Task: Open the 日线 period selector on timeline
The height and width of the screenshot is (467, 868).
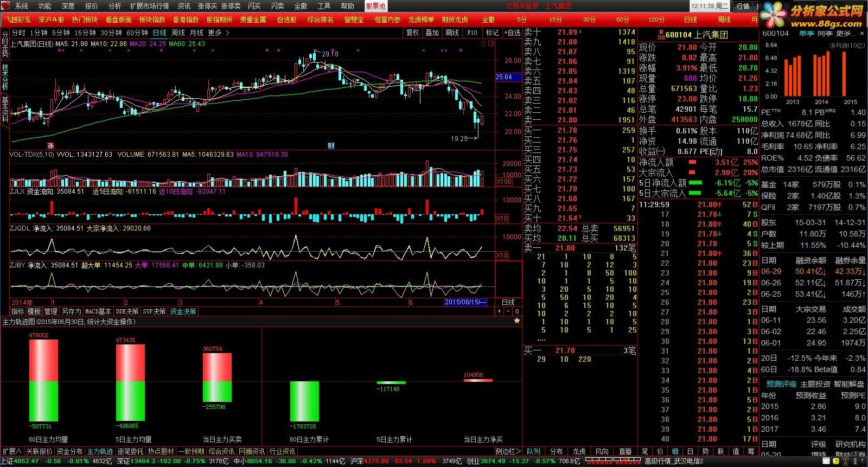Action: 508,302
